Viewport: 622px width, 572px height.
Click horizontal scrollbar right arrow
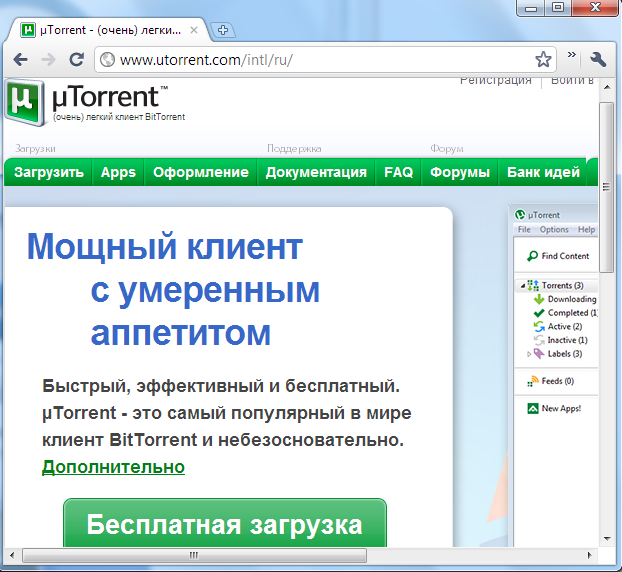click(x=589, y=555)
